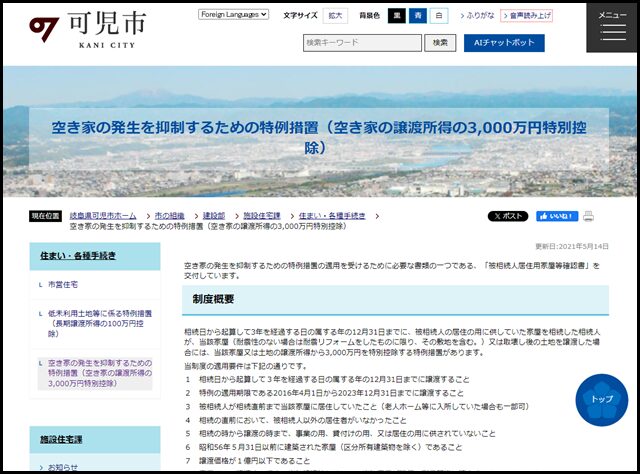
Task: Click the Kani City logo
Action: (x=88, y=30)
